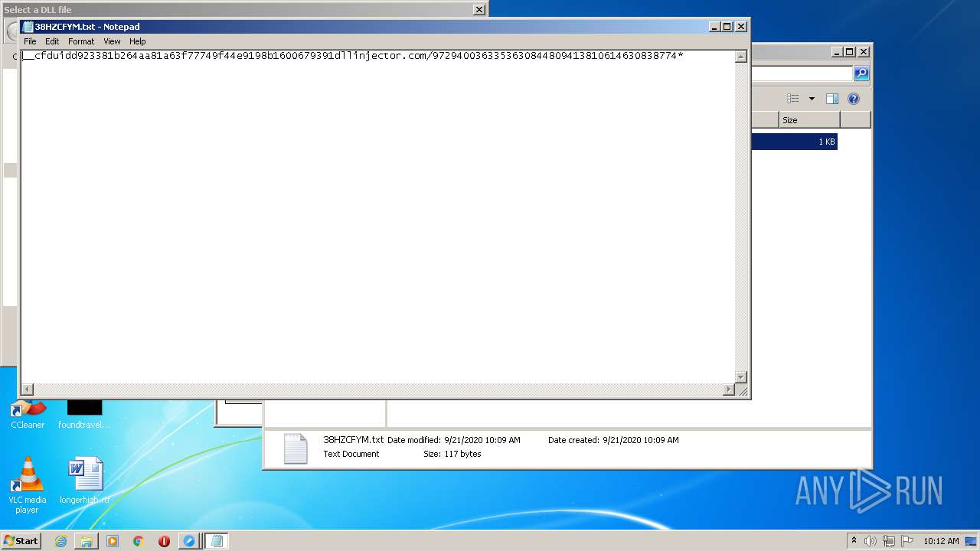Open foundtravel desktop icon
This screenshot has height=551, width=980.
(84, 414)
